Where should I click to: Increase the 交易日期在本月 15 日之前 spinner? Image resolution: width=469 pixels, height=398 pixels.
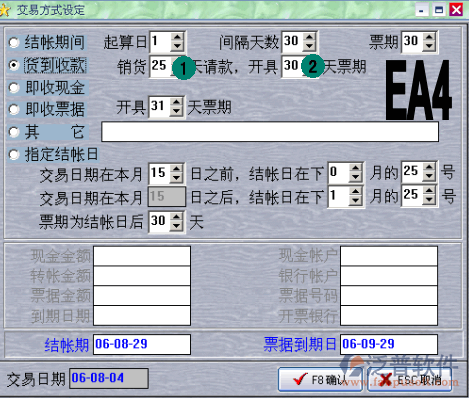(176, 168)
